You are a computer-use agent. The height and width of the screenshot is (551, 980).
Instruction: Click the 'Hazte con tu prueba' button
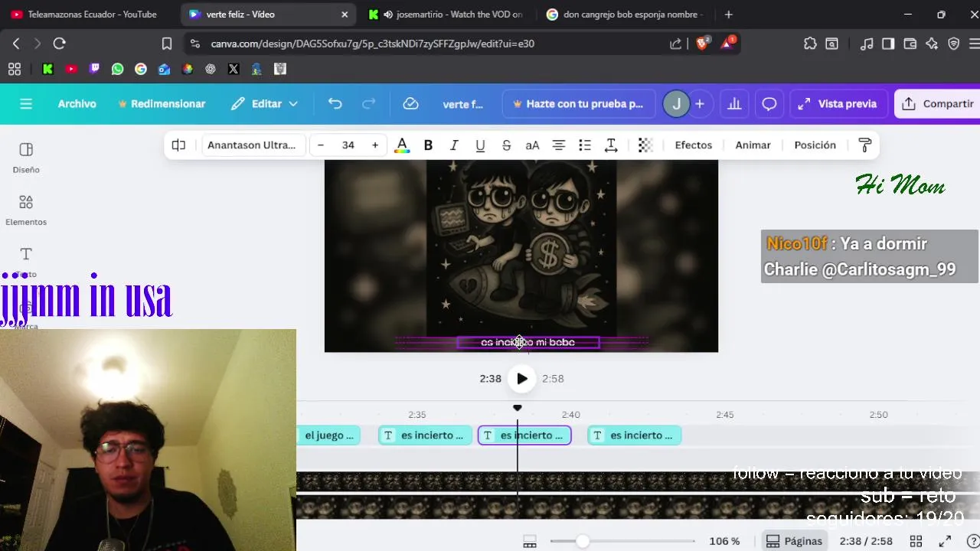[579, 104]
